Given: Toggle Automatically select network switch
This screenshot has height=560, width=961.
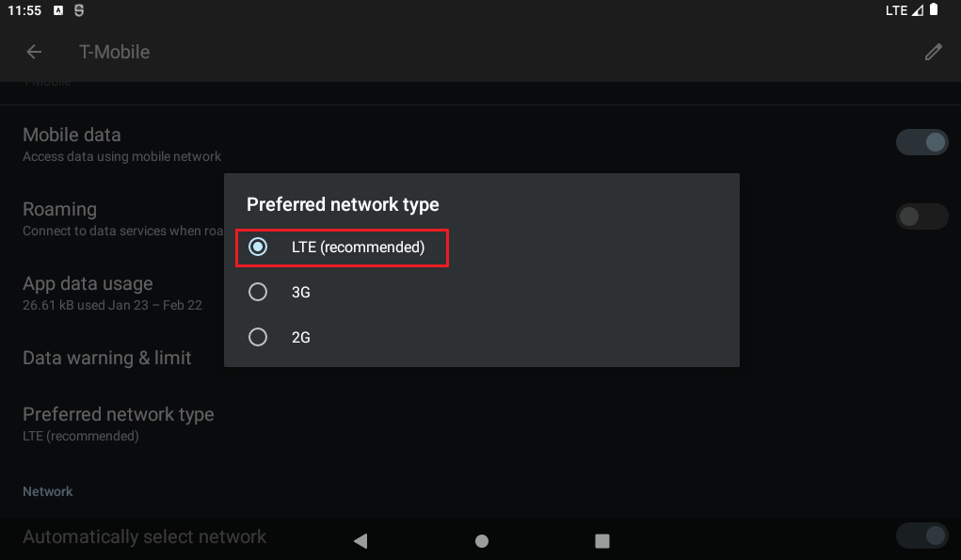Looking at the screenshot, I should coord(921,536).
